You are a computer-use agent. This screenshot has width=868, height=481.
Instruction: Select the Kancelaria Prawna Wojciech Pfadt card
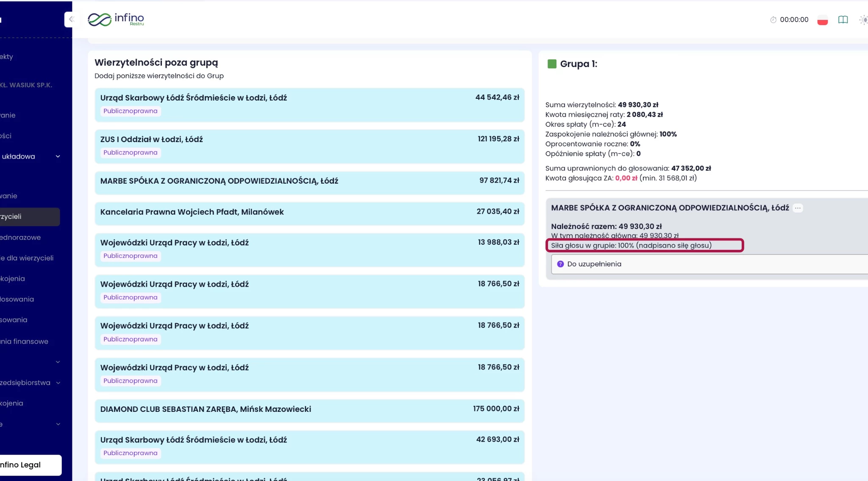pos(309,213)
